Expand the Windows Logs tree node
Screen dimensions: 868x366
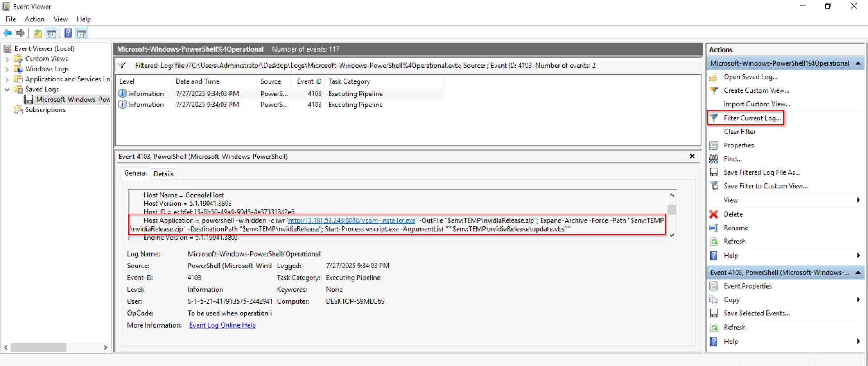click(7, 69)
